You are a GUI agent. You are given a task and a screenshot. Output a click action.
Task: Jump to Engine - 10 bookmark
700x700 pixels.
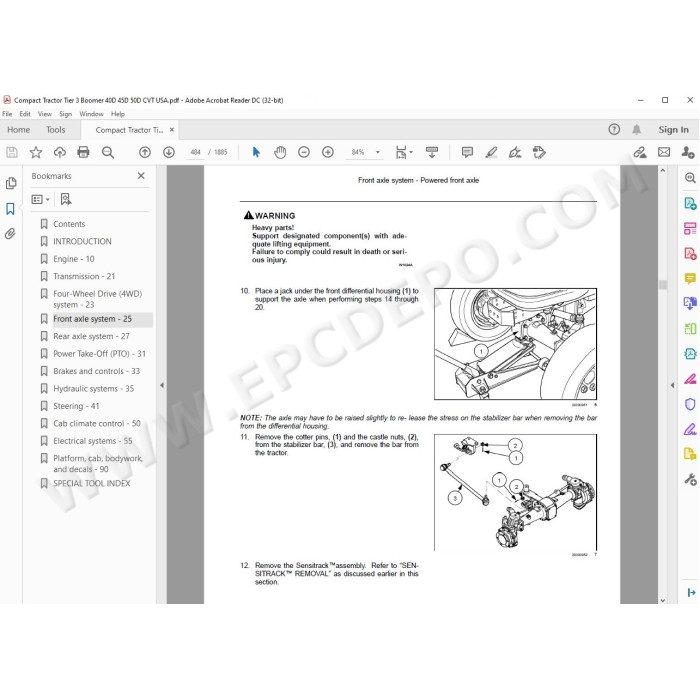(x=74, y=258)
